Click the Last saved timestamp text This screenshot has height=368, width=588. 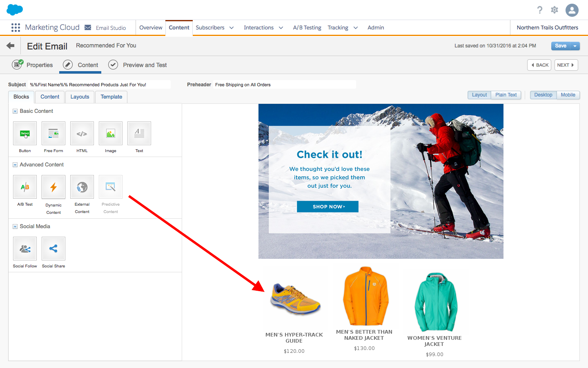click(x=495, y=46)
